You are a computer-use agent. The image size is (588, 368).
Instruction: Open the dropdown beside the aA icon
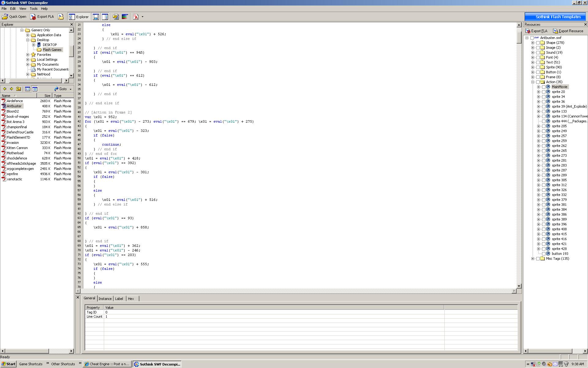142,17
